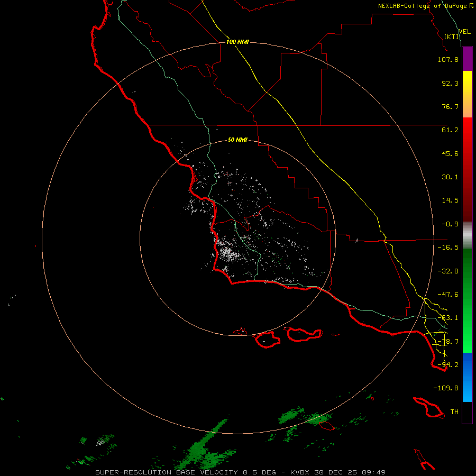The width and height of the screenshot is (476, 476).
Task: Click the VEL legend title
Action: [x=464, y=31]
